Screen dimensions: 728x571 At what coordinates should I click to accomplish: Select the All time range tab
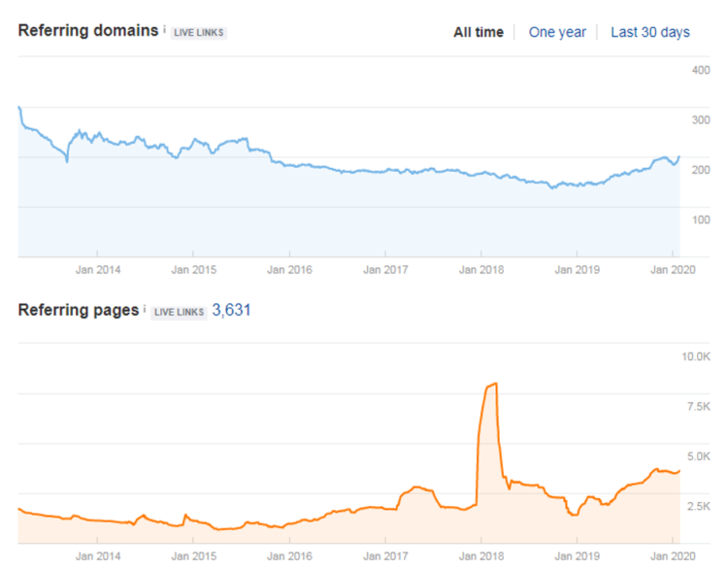point(479,32)
